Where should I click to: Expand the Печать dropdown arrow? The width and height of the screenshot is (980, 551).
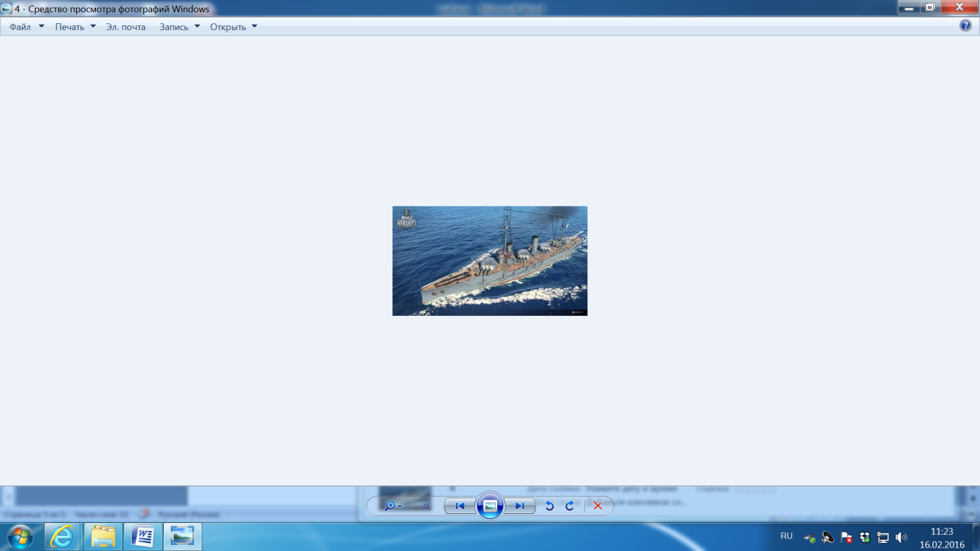93,27
